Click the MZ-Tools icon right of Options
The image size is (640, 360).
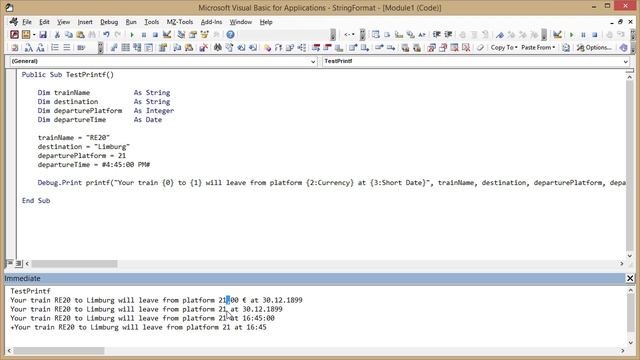pos(623,48)
